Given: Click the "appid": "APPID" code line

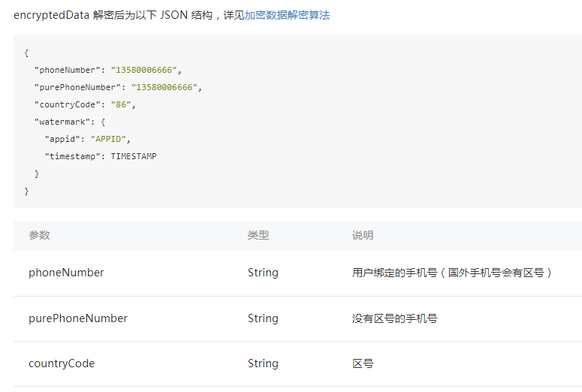Looking at the screenshot, I should click(x=88, y=139).
